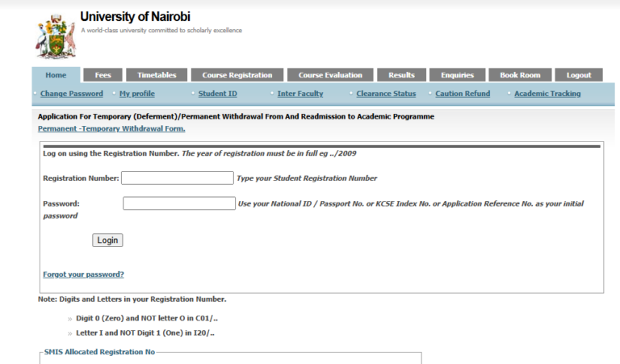Select the heading Application For Temporary (Deferment)

[236, 116]
